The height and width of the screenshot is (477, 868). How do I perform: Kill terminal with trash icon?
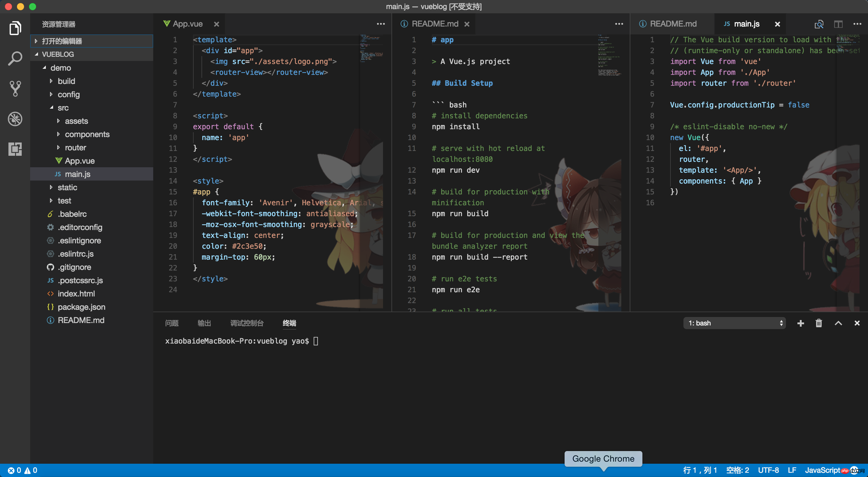(819, 323)
